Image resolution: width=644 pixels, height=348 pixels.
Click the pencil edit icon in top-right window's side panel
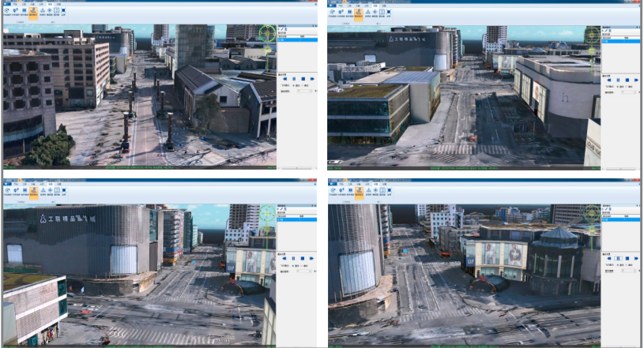click(606, 30)
